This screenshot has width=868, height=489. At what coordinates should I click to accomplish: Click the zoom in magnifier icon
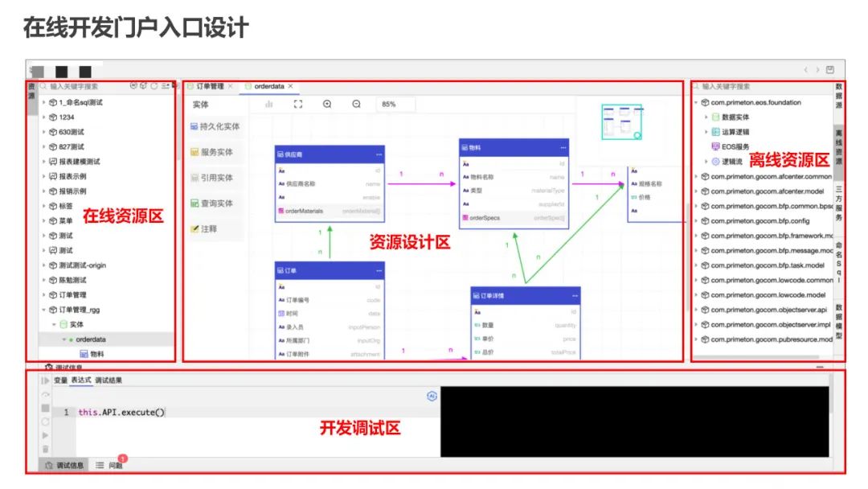coord(327,104)
